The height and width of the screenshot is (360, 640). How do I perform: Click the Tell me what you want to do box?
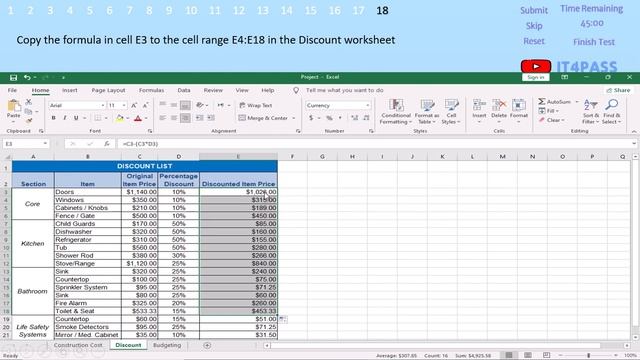pos(344,90)
